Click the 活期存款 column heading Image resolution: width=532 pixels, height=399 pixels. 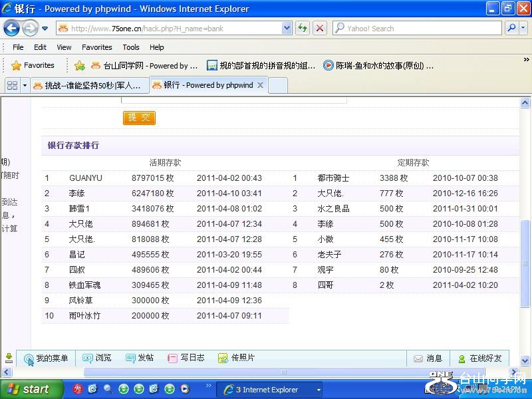165,162
